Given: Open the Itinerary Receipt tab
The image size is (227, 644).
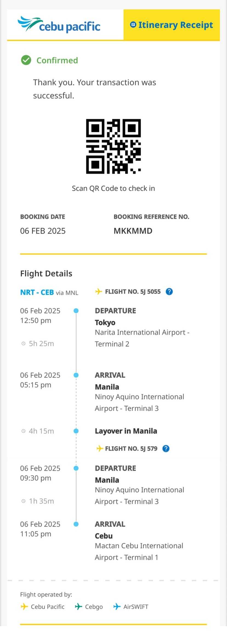Looking at the screenshot, I should 172,25.
